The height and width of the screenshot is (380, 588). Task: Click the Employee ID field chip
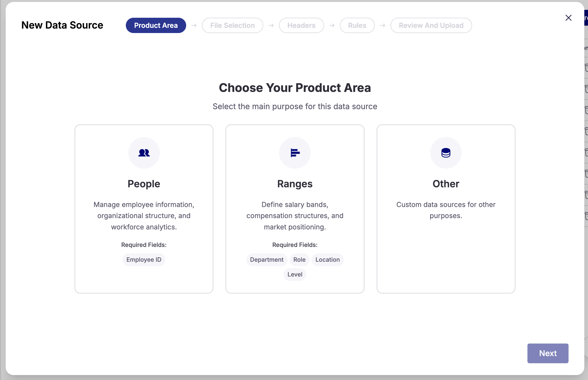144,259
